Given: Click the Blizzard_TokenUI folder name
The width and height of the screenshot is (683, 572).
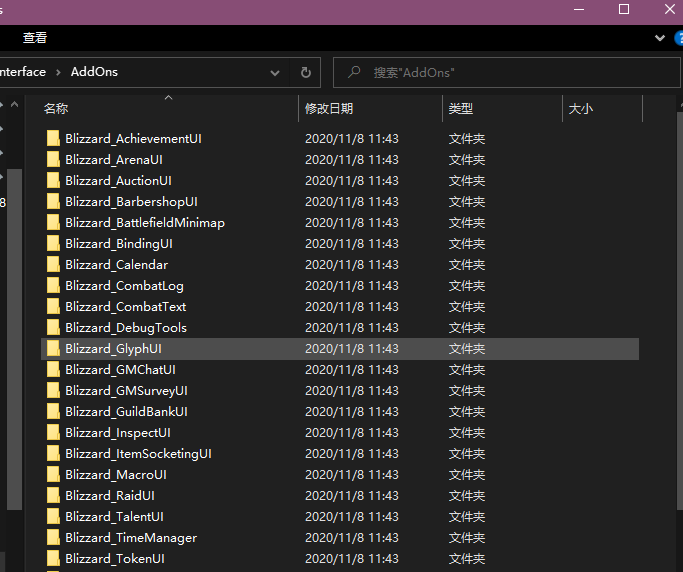Looking at the screenshot, I should (115, 558).
